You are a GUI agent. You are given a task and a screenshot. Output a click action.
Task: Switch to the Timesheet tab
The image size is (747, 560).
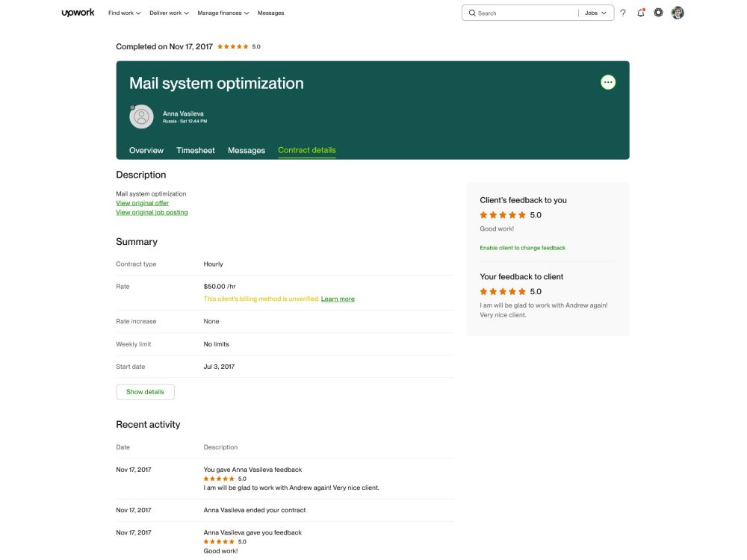tap(195, 151)
